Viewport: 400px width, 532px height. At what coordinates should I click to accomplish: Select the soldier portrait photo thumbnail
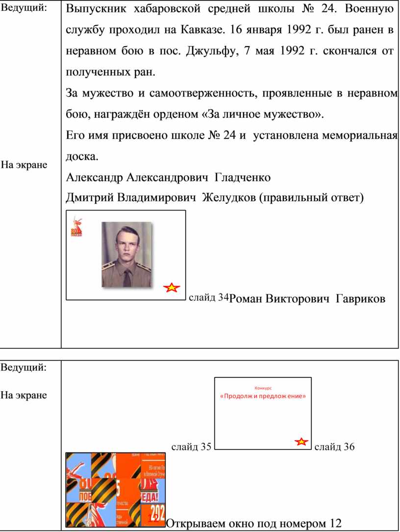pos(127,254)
